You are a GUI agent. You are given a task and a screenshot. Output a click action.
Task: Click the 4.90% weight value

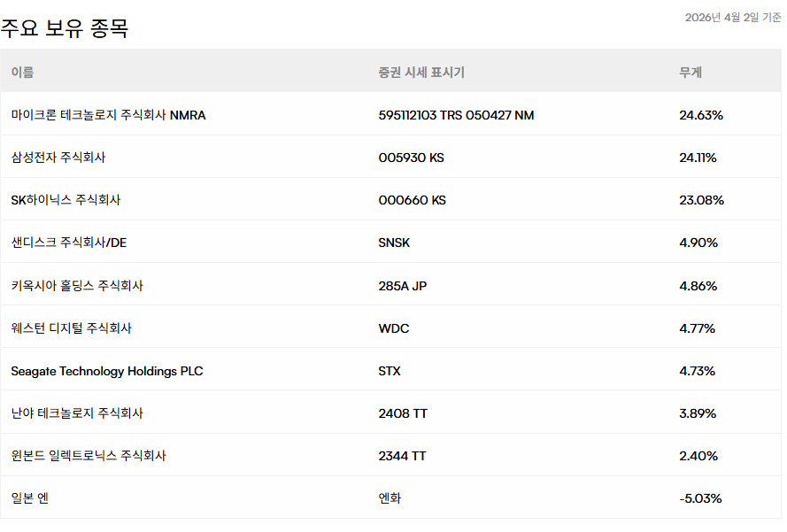[698, 243]
